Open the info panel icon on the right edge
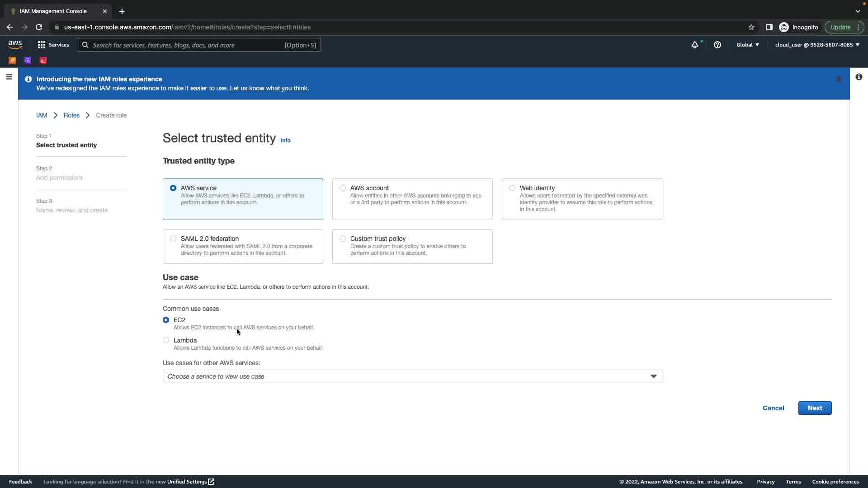The height and width of the screenshot is (488, 868). [x=859, y=77]
